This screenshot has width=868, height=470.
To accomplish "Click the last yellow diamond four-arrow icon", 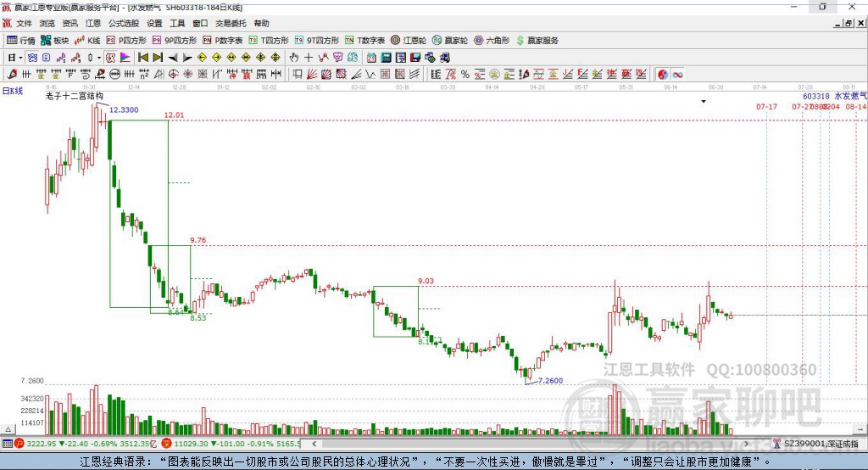I will 275,58.
